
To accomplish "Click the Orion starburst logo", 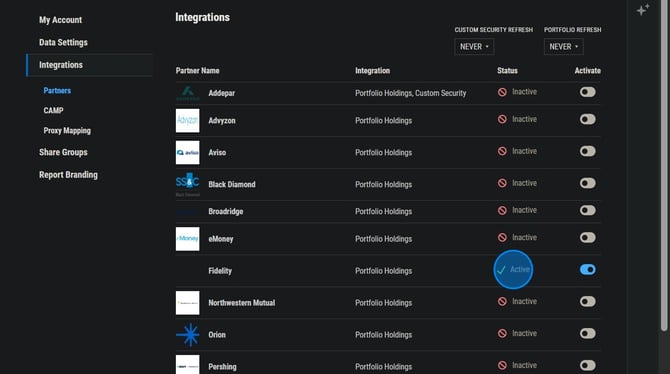I will click(x=188, y=335).
